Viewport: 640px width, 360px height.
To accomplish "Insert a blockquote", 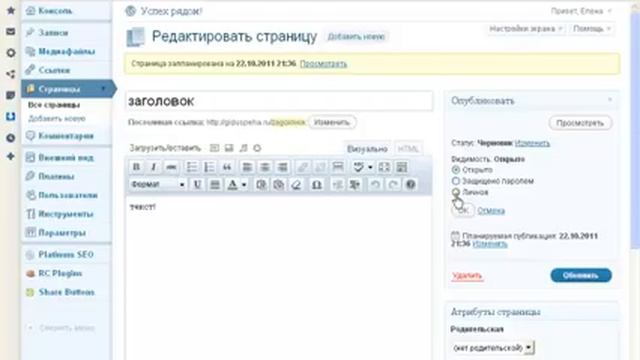I will (x=227, y=167).
